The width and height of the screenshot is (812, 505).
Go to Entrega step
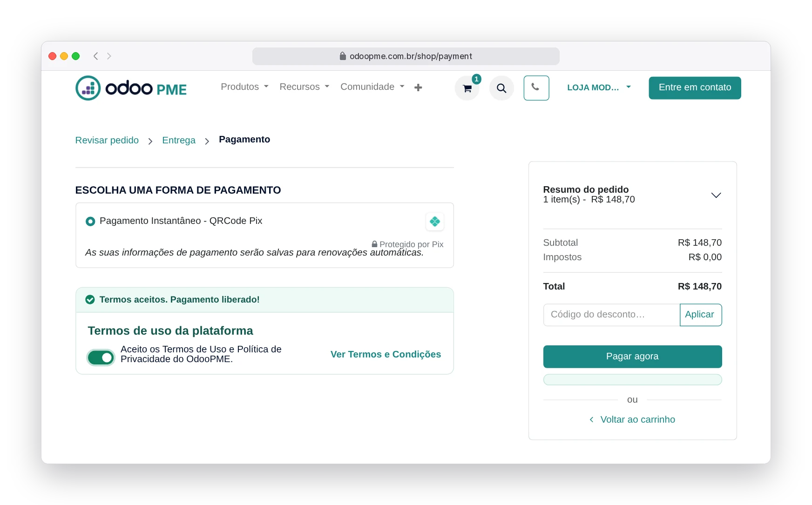179,140
